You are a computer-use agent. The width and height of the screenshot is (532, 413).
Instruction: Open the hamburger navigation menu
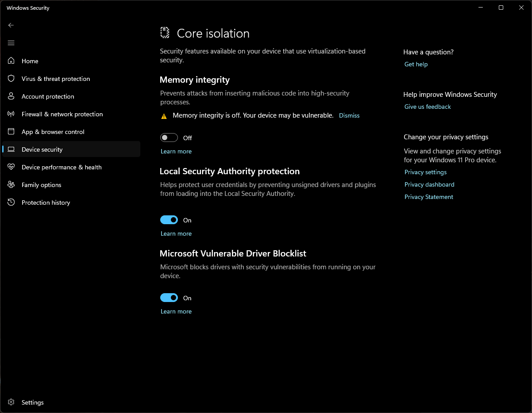[11, 43]
